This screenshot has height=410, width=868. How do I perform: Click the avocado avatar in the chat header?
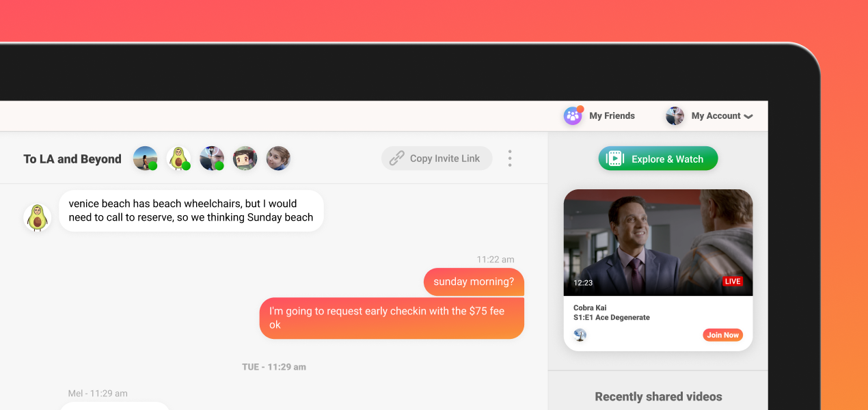coord(178,159)
